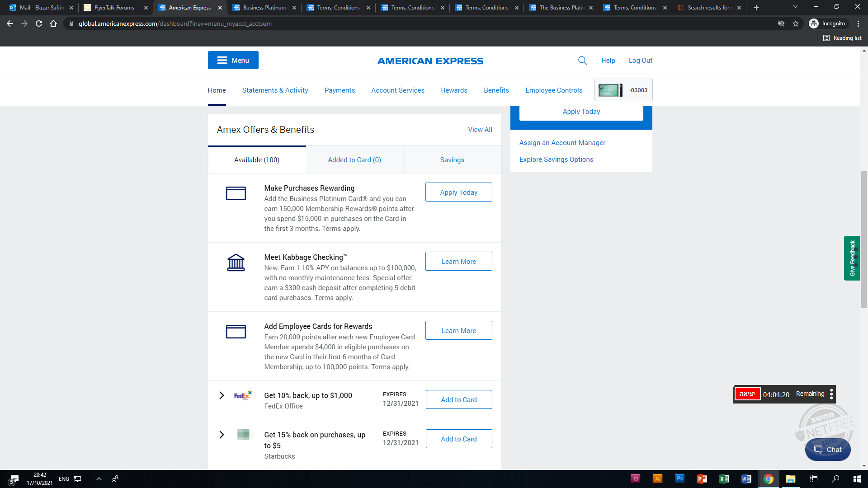The width and height of the screenshot is (868, 488).
Task: Click the Explore Savings Options link
Action: coord(556,160)
